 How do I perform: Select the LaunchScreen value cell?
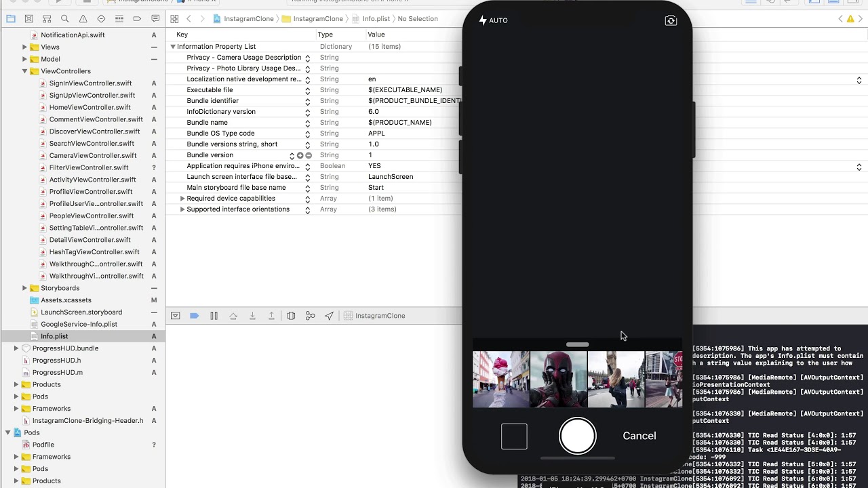[x=391, y=177]
